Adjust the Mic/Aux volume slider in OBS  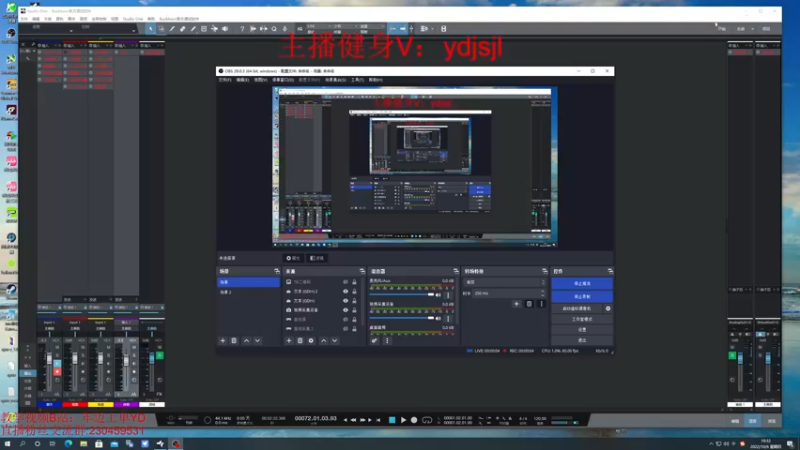[402, 295]
